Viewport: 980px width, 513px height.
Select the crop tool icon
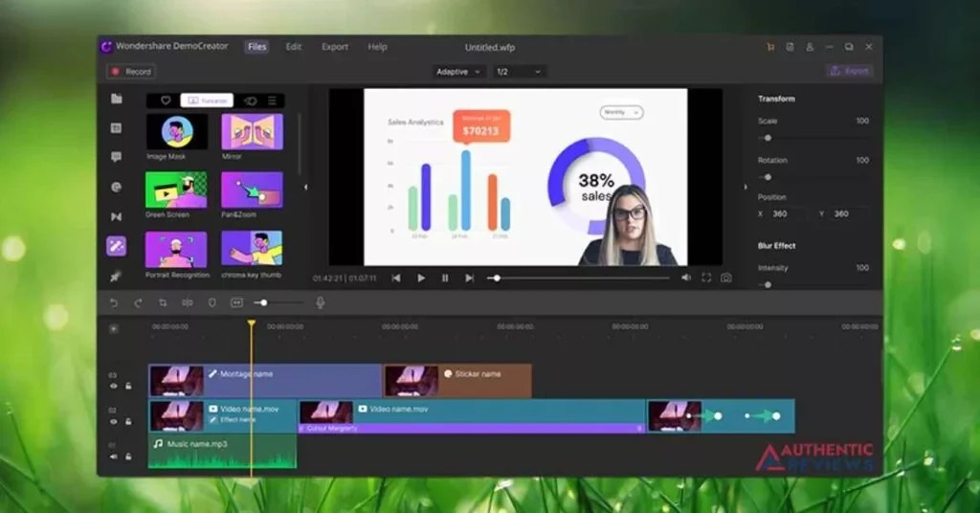pos(163,303)
